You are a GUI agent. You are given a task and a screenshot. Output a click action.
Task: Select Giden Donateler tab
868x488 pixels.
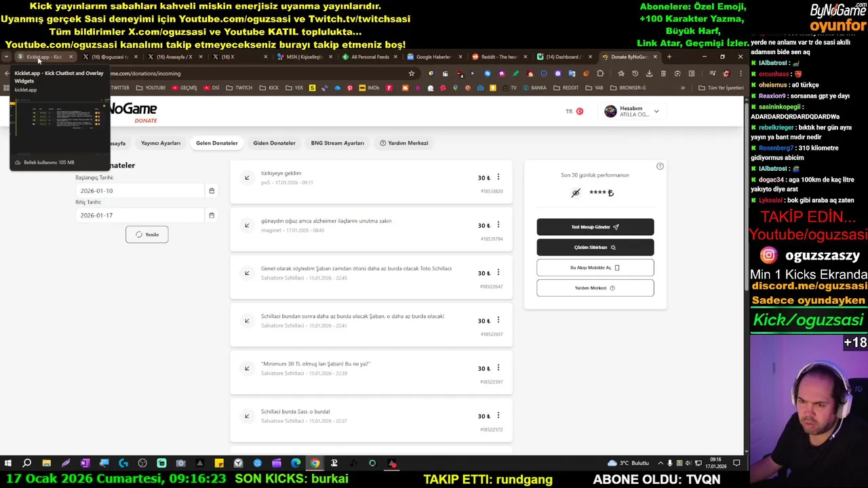[x=274, y=143]
